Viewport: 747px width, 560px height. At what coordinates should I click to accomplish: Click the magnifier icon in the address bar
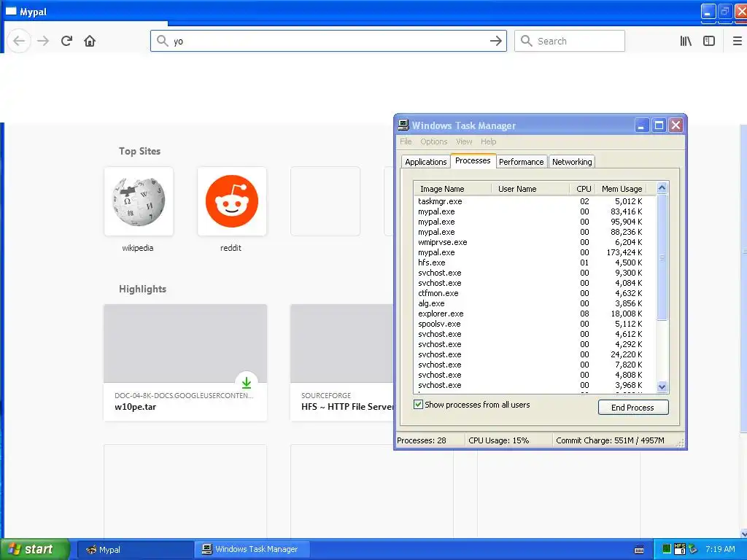(x=163, y=41)
